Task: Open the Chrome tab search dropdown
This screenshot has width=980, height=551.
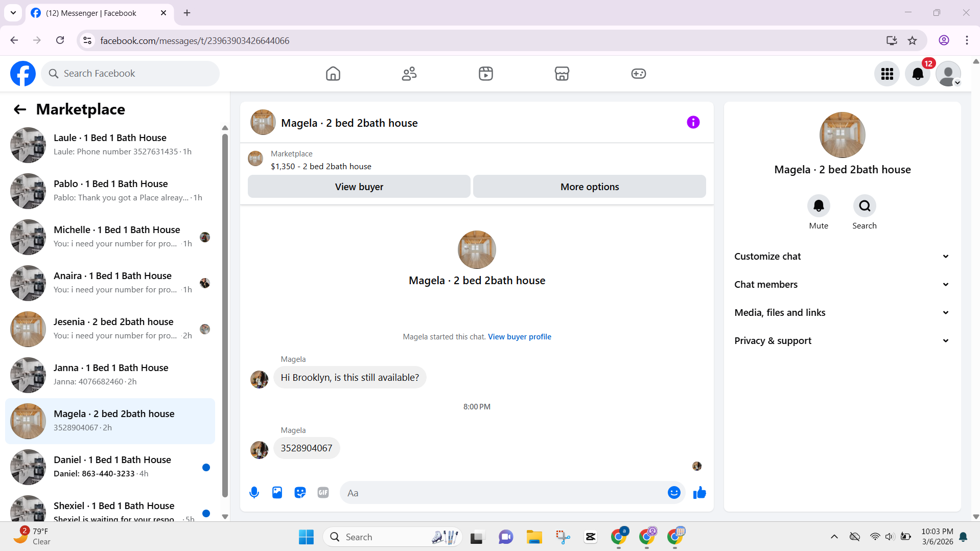Action: (x=13, y=13)
